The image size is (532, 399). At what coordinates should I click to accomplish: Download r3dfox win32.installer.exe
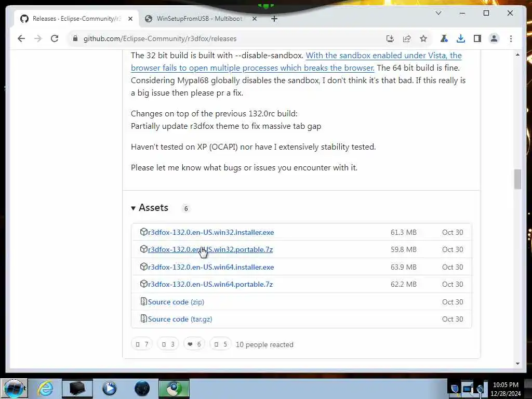point(211,232)
